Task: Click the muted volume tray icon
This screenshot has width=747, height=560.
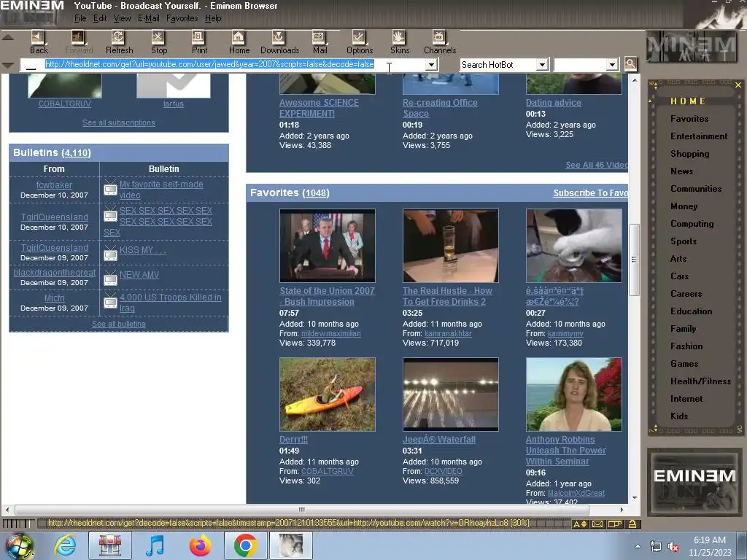Action: 673,547
